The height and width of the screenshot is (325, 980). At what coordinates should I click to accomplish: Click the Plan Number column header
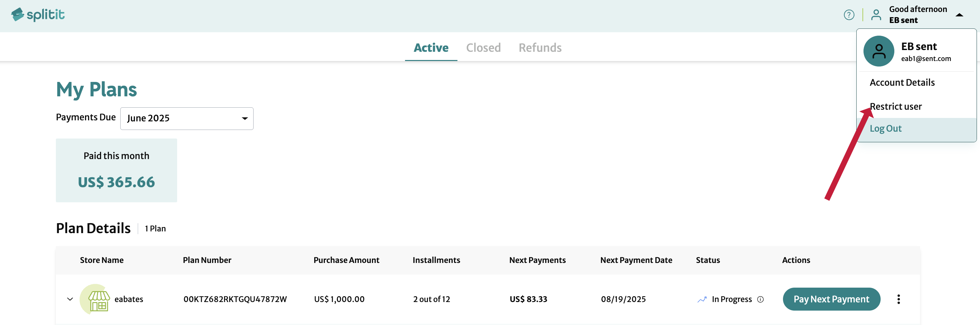[207, 260]
